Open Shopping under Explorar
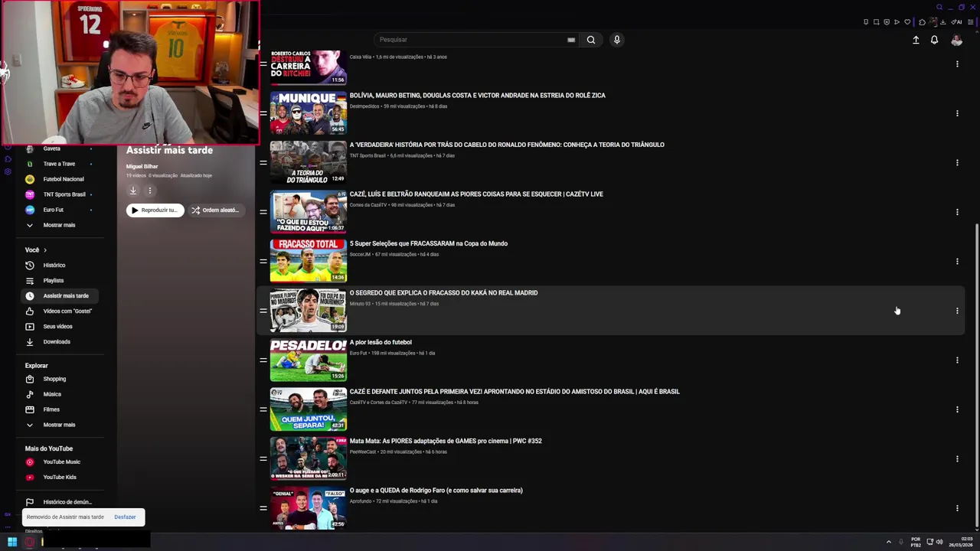The width and height of the screenshot is (980, 551). (x=55, y=379)
